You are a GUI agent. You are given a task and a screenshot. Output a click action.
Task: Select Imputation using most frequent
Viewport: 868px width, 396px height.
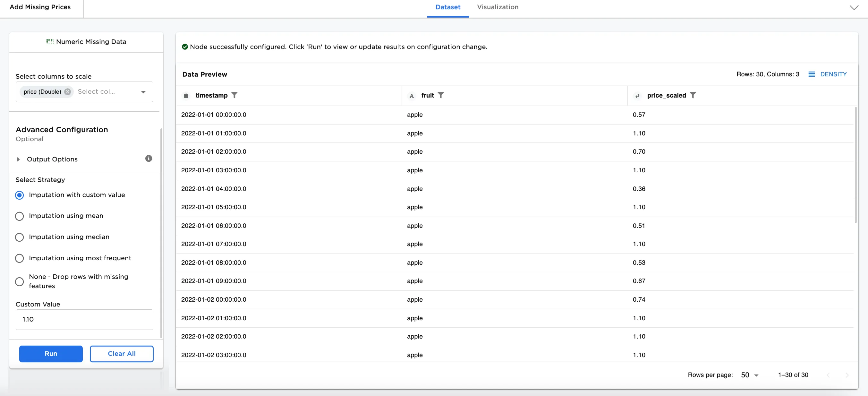pyautogui.click(x=20, y=258)
